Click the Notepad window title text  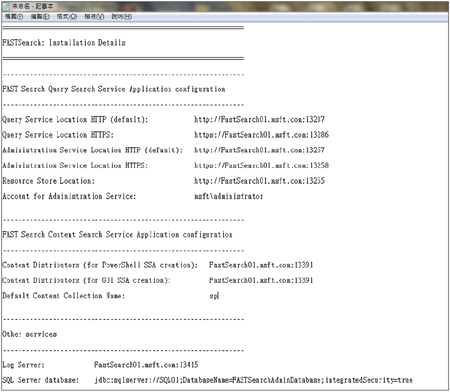(33, 6)
